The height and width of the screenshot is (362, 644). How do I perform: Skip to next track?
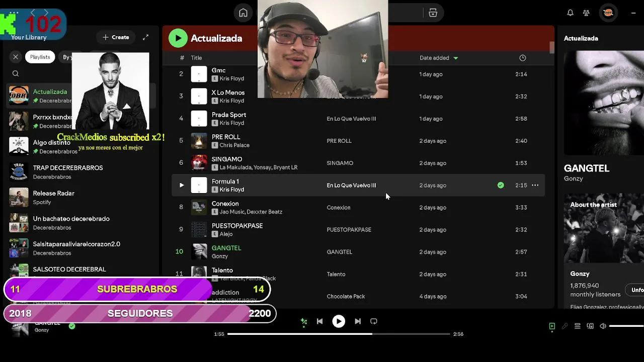(x=358, y=321)
